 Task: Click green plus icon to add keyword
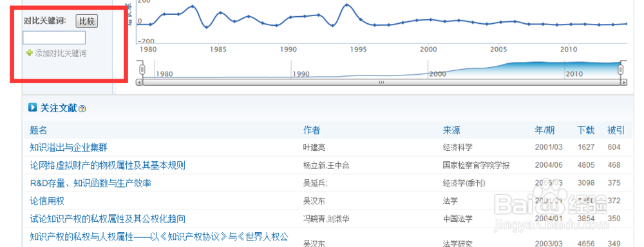pos(29,53)
